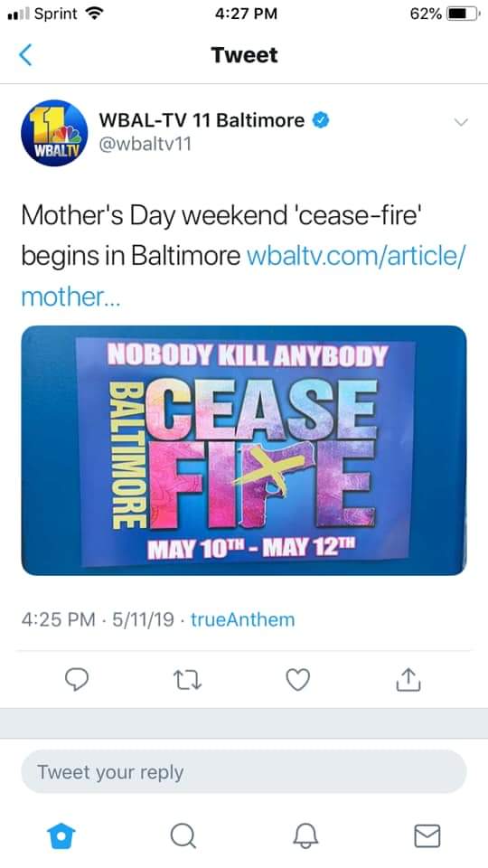
Task: Click the reply speech bubble icon
Action: point(77,680)
